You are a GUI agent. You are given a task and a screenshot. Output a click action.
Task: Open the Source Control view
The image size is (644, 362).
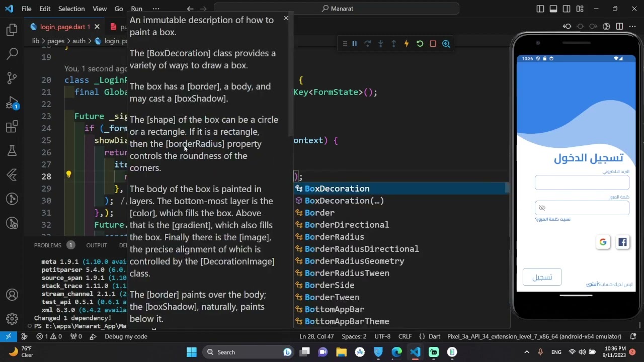pyautogui.click(x=12, y=78)
